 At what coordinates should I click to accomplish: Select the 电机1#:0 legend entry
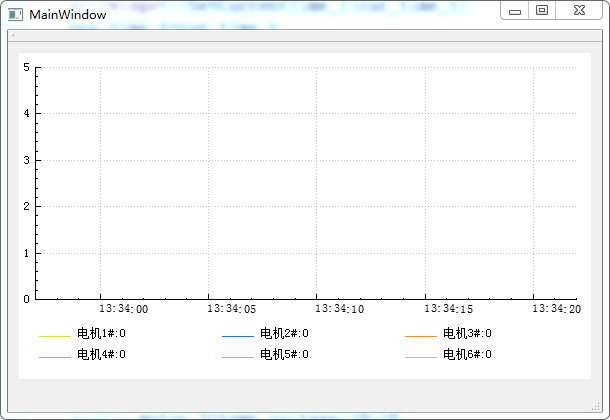click(x=82, y=333)
